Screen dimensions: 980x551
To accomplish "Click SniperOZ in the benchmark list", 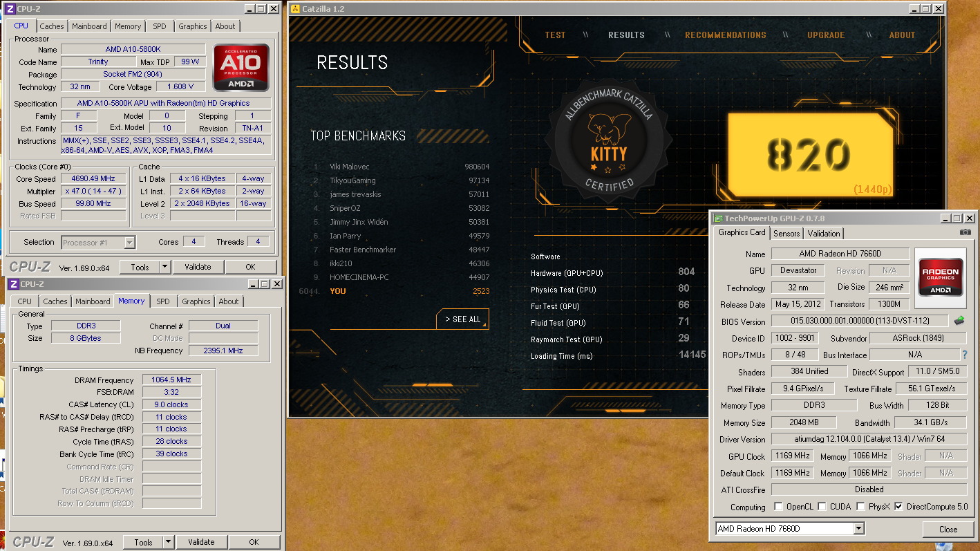I will coord(400,208).
